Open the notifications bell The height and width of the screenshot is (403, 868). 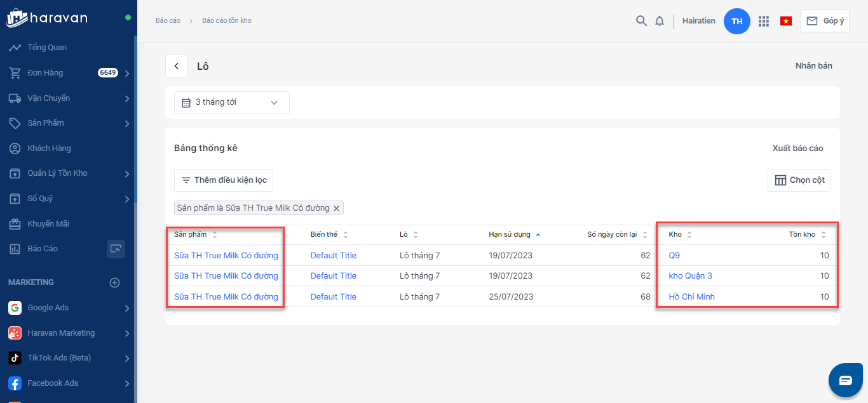[660, 21]
